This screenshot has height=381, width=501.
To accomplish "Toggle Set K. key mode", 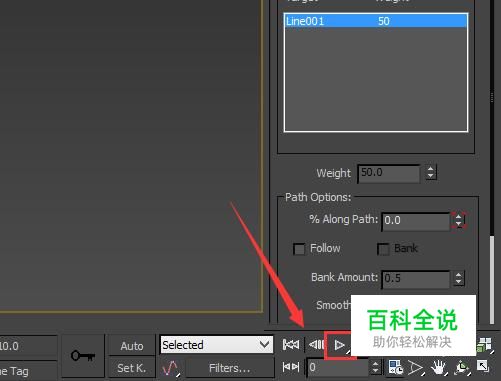I will 132,368.
